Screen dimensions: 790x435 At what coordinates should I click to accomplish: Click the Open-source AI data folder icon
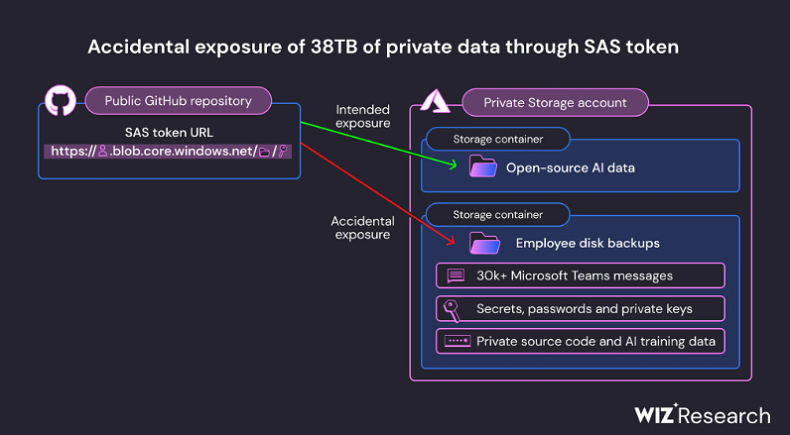(x=483, y=167)
